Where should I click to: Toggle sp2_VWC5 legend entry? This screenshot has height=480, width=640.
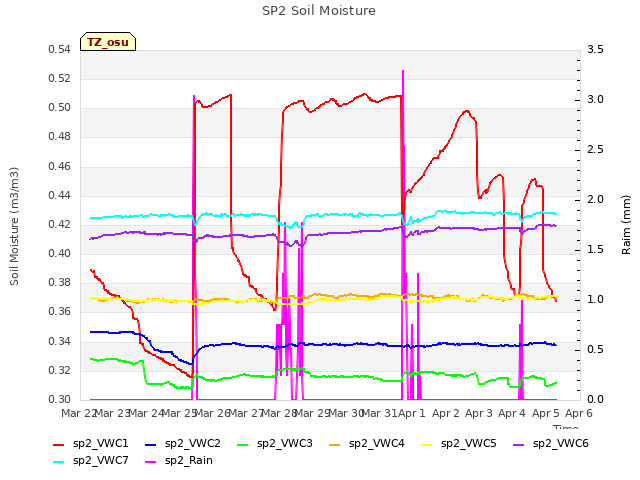[x=459, y=444]
